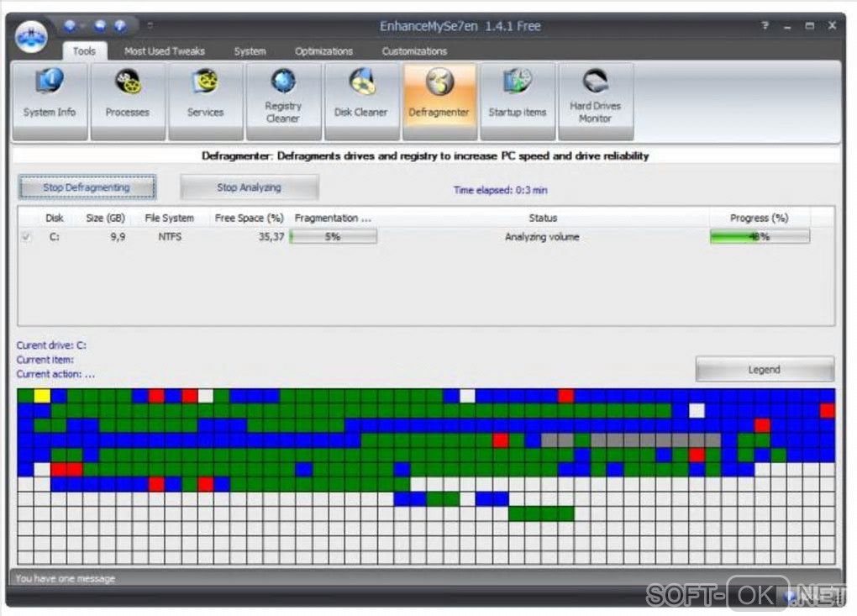Open the Legend button
This screenshot has width=857, height=616.
coord(765,370)
